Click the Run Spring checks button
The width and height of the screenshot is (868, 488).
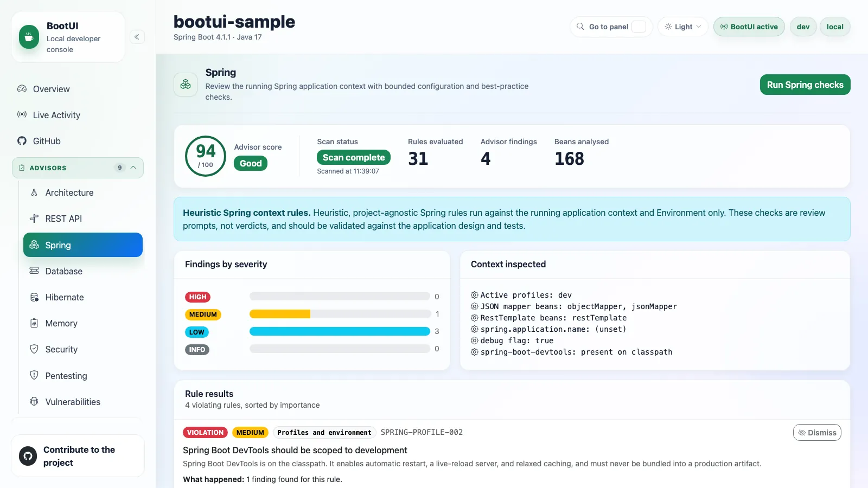click(805, 85)
